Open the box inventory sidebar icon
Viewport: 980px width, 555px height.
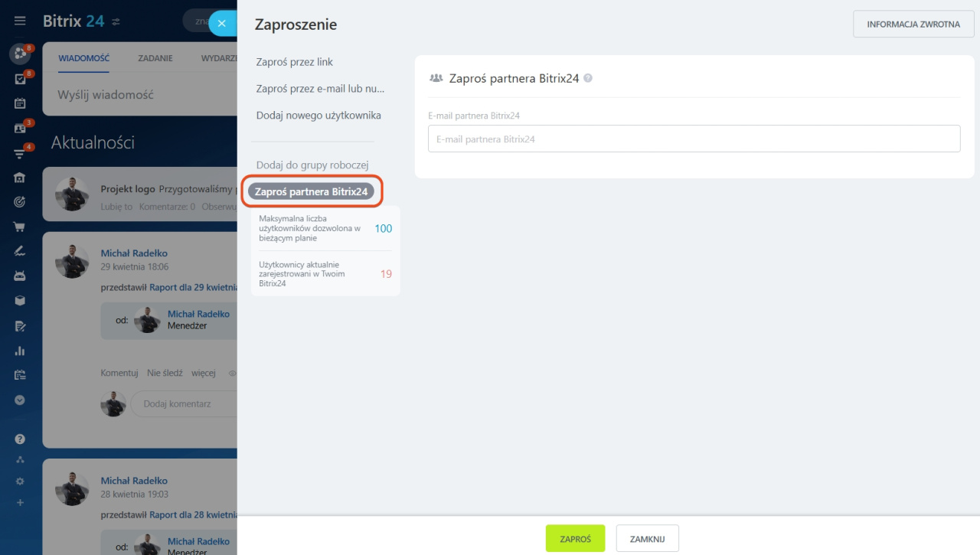pos(20,301)
